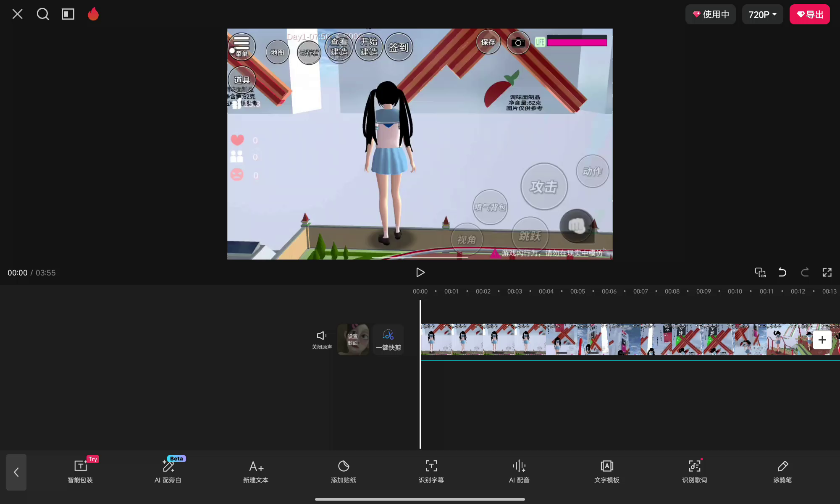
Task: Open 文字模板 text templates
Action: [x=606, y=471]
